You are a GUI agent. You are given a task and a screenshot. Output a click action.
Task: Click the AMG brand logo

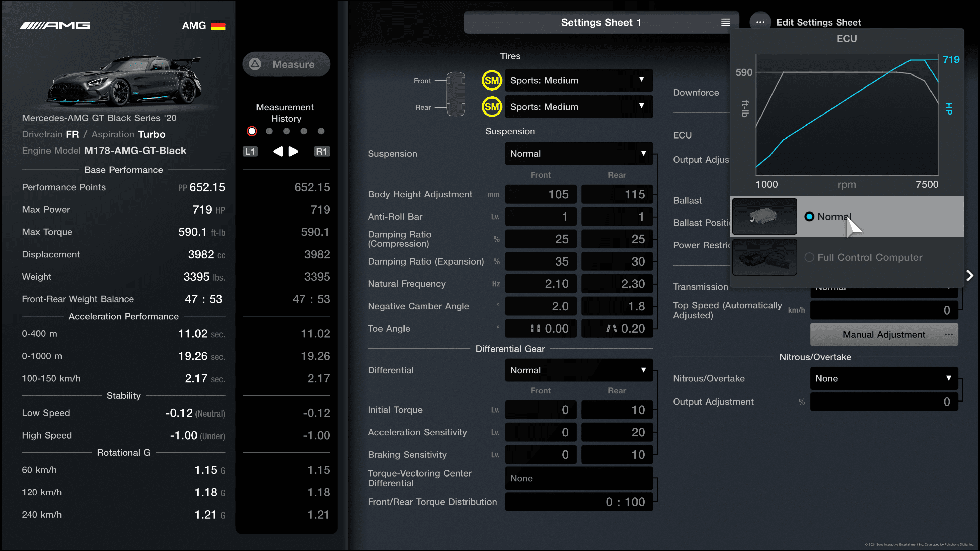[x=55, y=26]
